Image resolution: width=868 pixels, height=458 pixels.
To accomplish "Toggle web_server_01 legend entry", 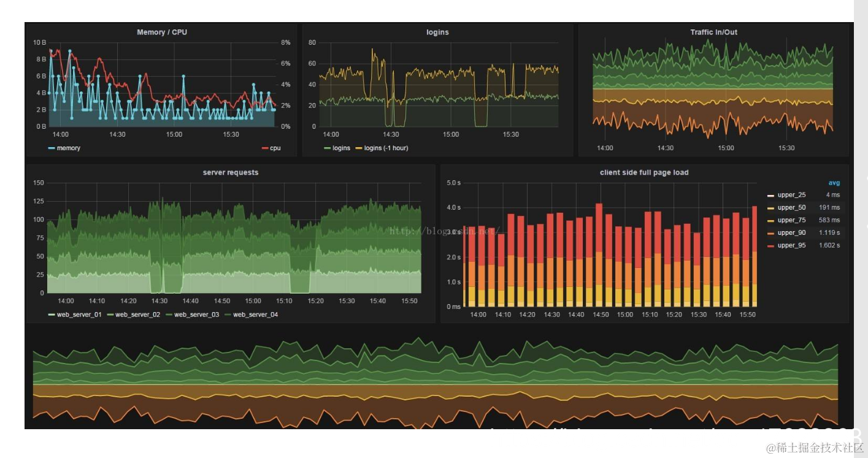I will [x=76, y=315].
